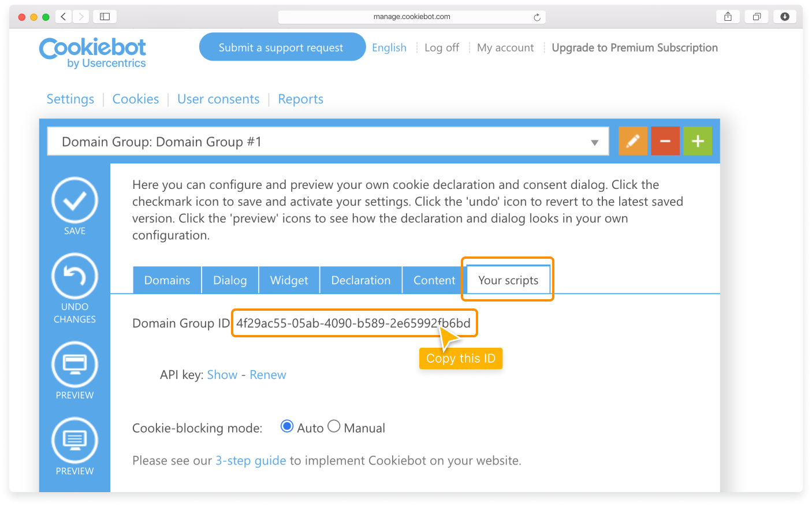812x506 pixels.
Task: Select Manual cookie-blocking mode
Action: pyautogui.click(x=334, y=426)
